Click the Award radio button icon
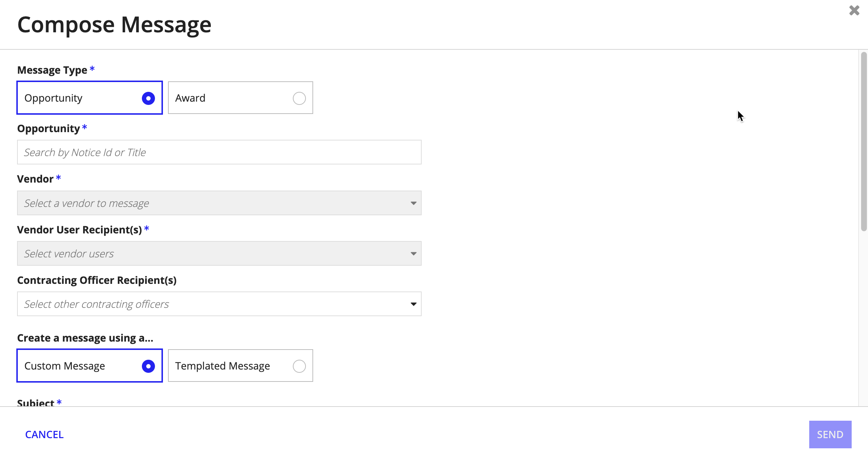 click(299, 98)
